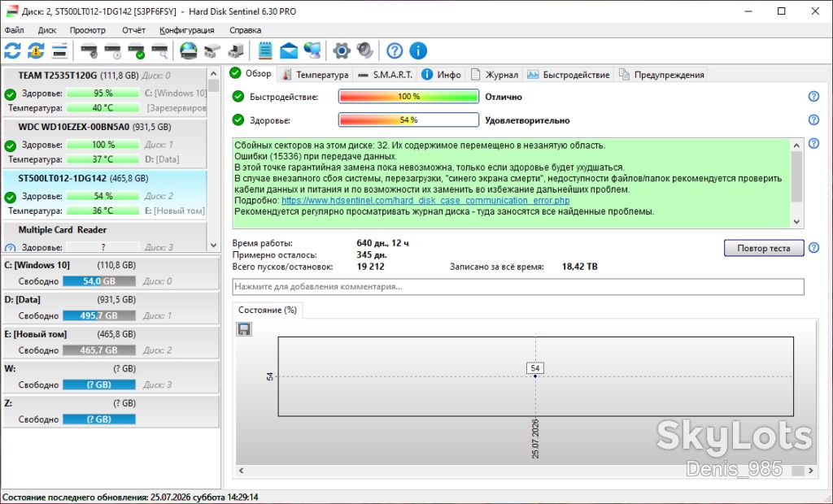This screenshot has width=833, height=504.
Task: Open the Предупреждения tab
Action: [661, 75]
